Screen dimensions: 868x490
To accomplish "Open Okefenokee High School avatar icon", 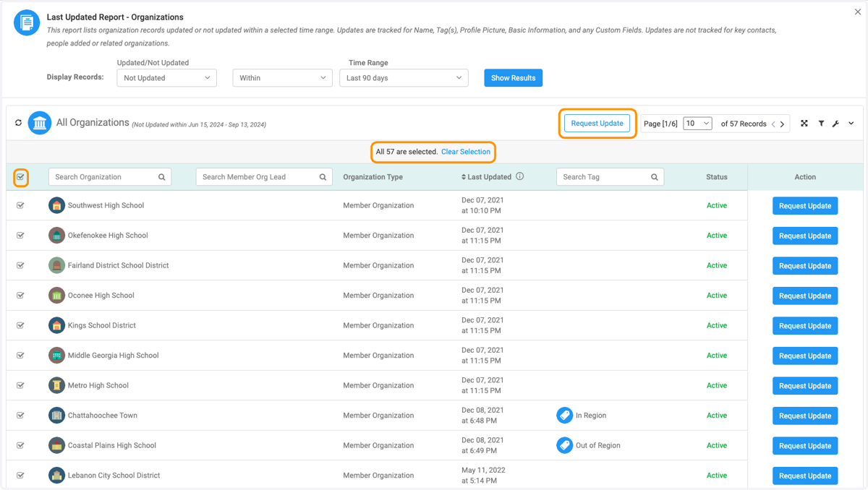I will (56, 235).
